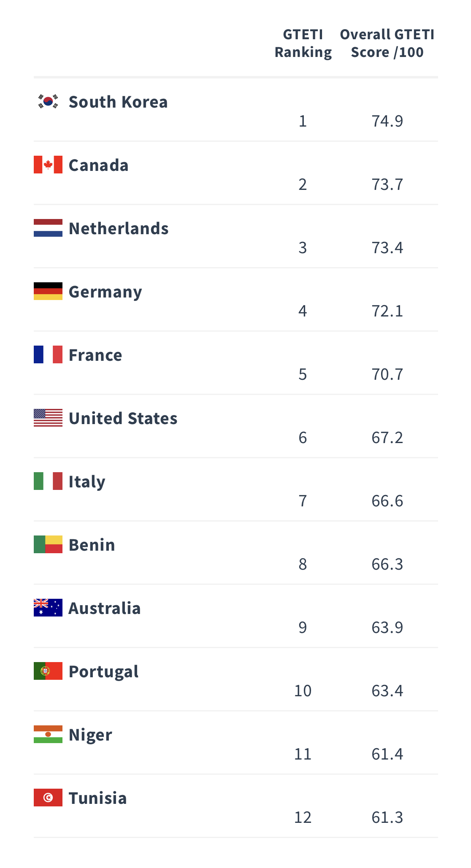Click the GTETI Ranking column header

[x=303, y=43]
